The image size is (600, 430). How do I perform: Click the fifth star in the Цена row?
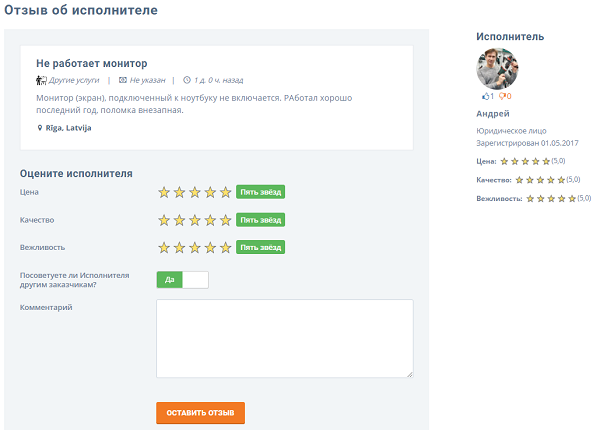coord(225,192)
